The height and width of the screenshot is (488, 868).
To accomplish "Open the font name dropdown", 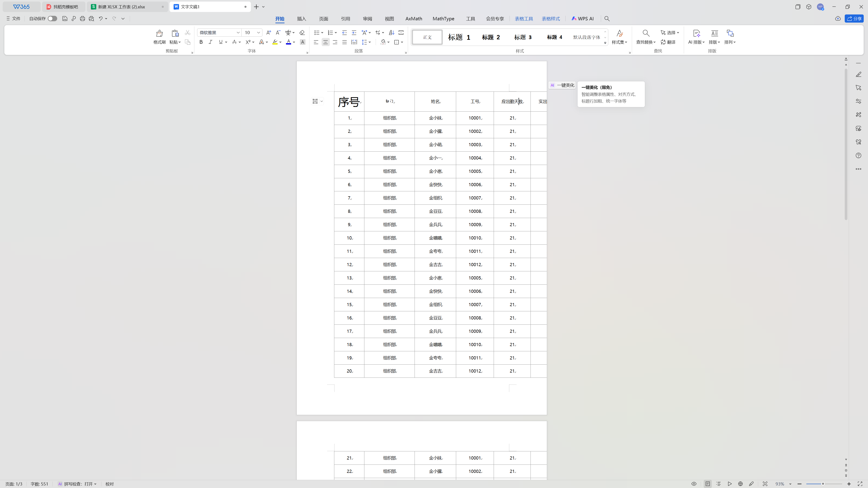I will (238, 33).
